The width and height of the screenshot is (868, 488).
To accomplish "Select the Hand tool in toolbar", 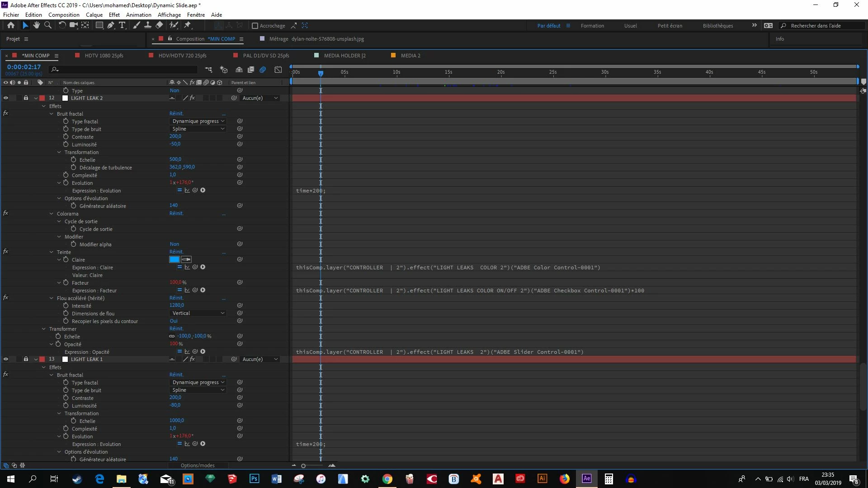I will coord(36,25).
